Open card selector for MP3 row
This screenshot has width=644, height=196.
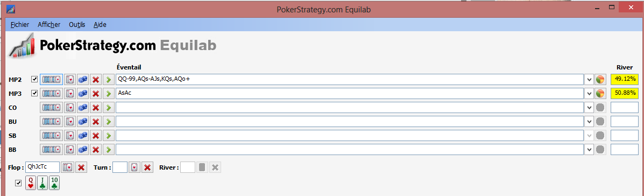pyautogui.click(x=70, y=94)
